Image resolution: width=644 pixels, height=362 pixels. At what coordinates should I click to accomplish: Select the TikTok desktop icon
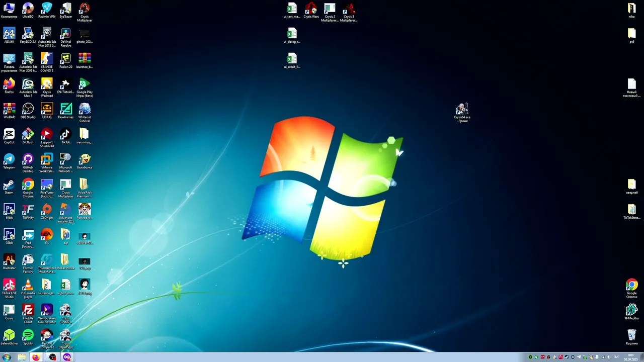(65, 136)
